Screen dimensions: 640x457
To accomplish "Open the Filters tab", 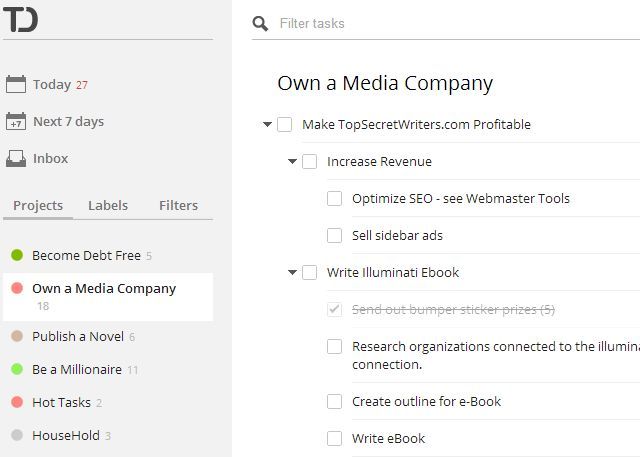I will (178, 206).
